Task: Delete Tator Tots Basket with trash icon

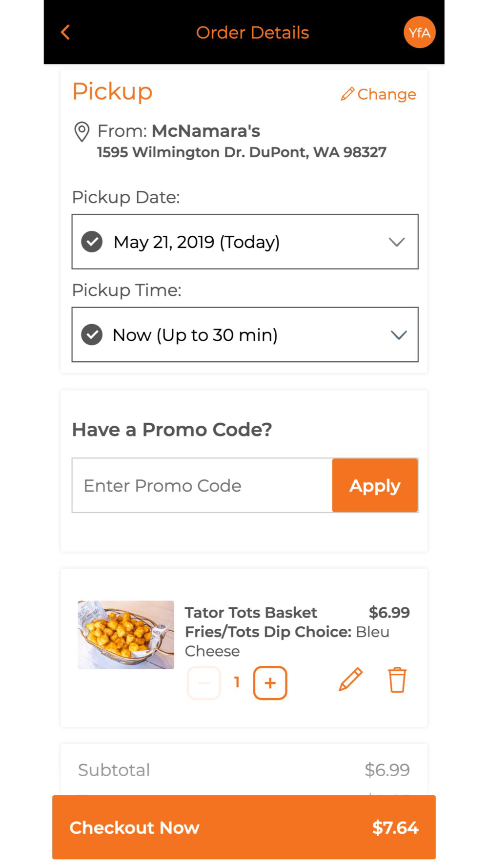Action: (x=397, y=680)
